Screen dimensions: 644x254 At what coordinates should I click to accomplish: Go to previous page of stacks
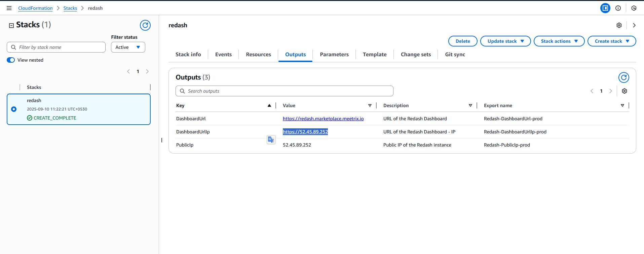pyautogui.click(x=128, y=71)
